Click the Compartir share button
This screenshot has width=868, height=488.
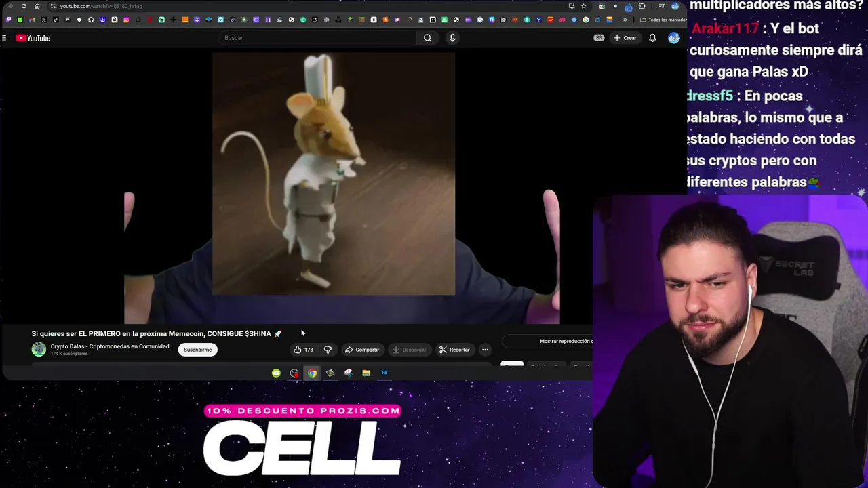point(362,350)
